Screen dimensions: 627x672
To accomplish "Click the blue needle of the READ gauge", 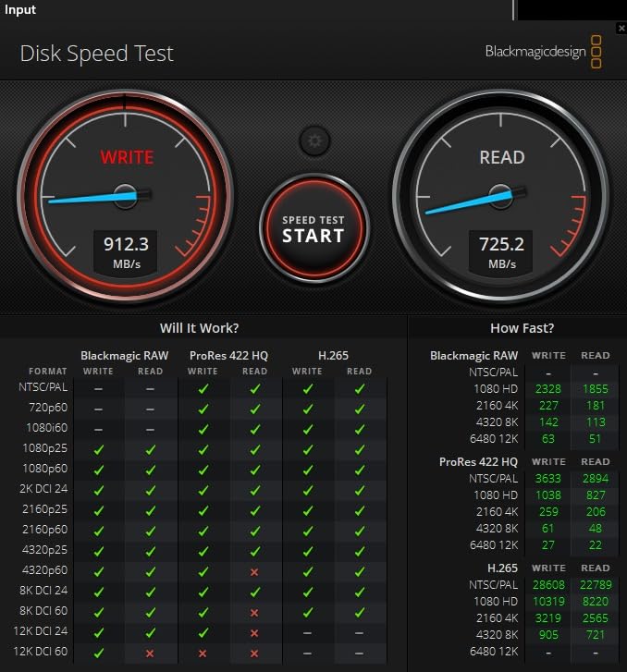I will pyautogui.click(x=469, y=202).
